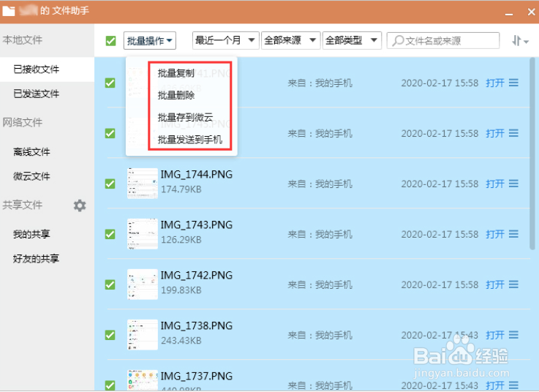Select file name IMG_1738.PNG

click(197, 325)
